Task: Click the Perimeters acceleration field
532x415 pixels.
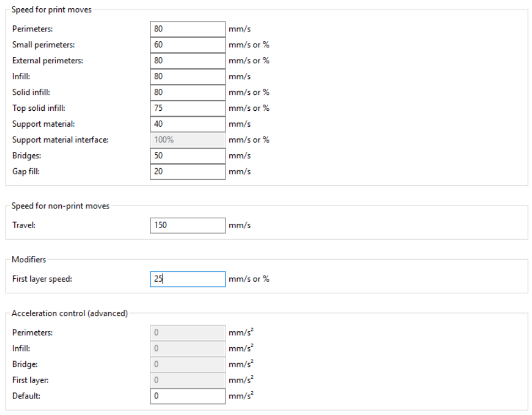Action: (x=187, y=333)
